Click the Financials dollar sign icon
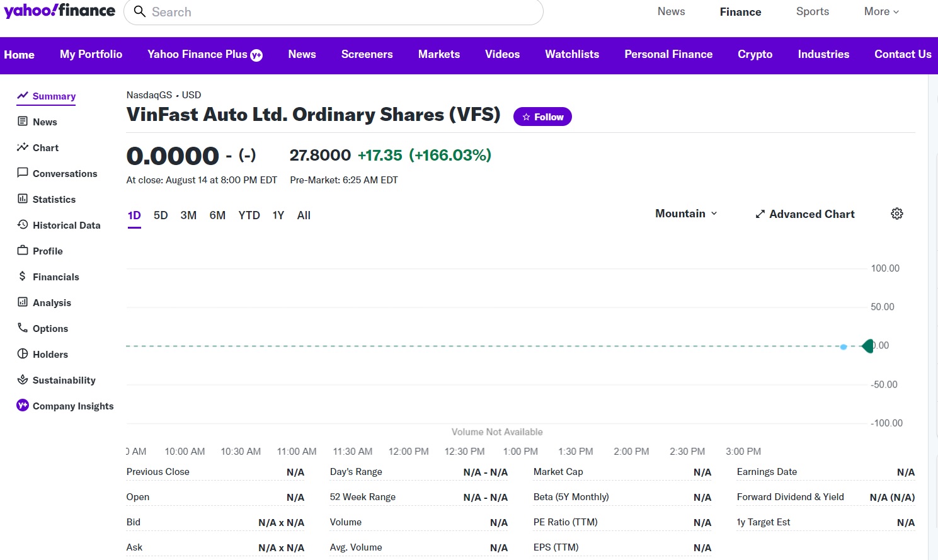The image size is (938, 560). pos(23,277)
